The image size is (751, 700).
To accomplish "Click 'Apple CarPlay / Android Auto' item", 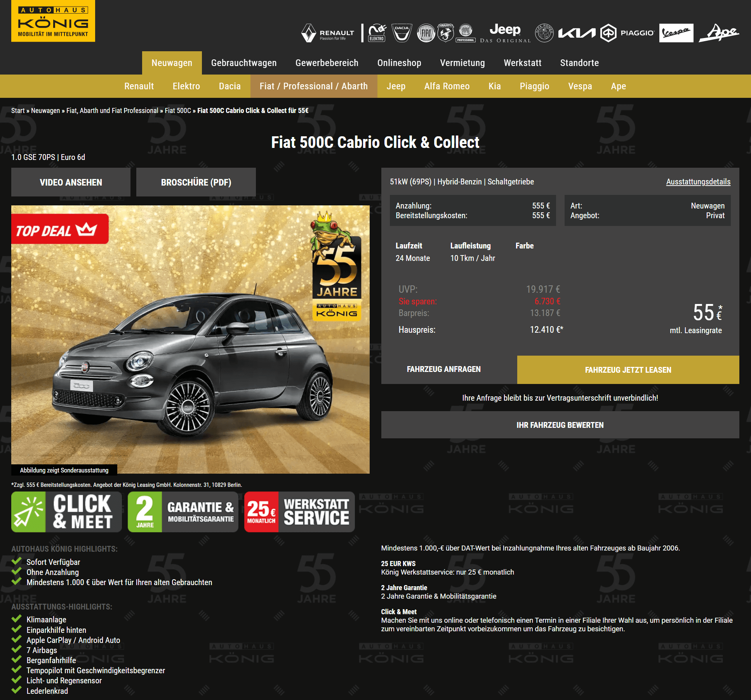I will [x=73, y=640].
